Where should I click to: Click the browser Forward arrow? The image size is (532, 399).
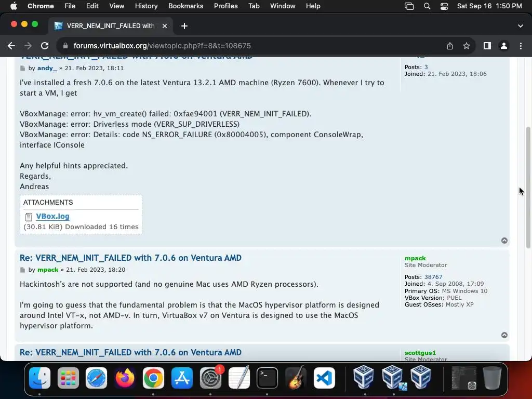(28, 46)
